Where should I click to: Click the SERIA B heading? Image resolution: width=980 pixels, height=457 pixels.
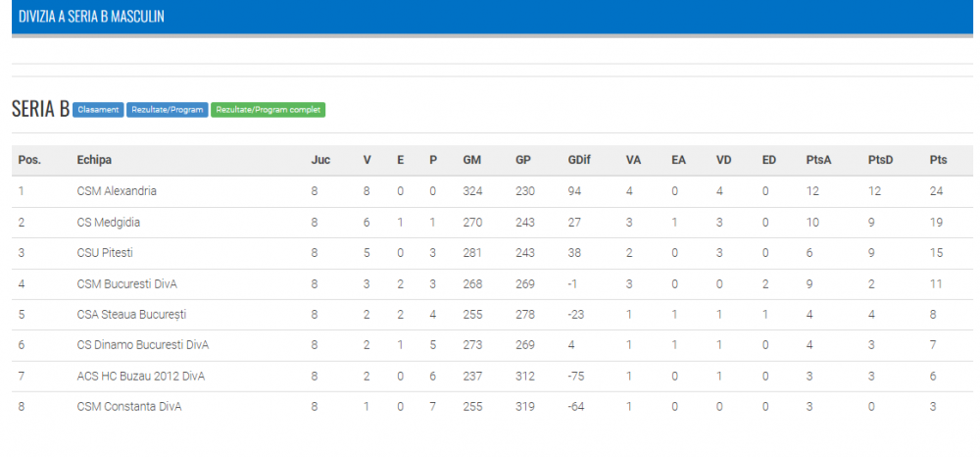click(40, 110)
